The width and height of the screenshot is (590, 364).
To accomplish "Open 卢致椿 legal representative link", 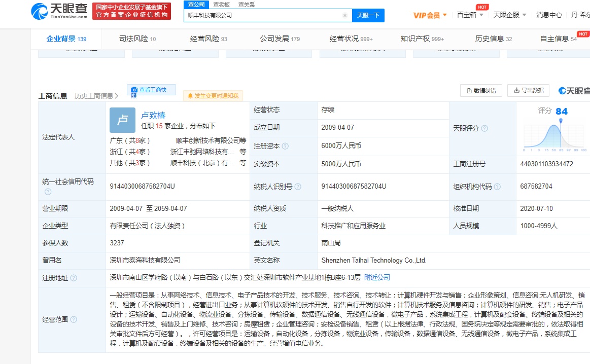I will pyautogui.click(x=153, y=115).
